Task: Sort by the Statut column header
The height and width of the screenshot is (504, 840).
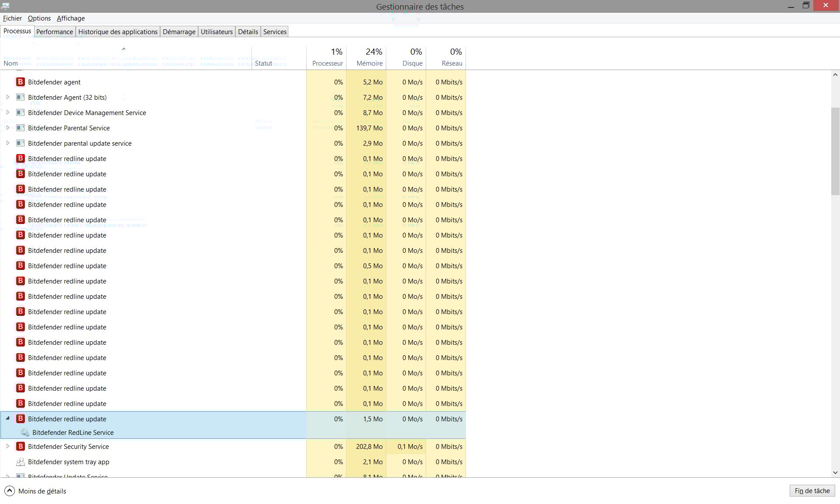Action: coord(279,58)
